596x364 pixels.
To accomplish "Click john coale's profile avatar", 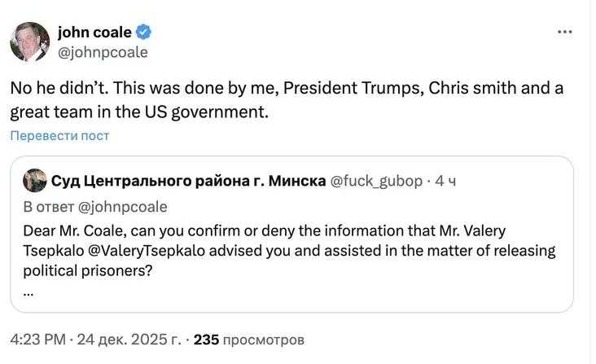I will 30,42.
